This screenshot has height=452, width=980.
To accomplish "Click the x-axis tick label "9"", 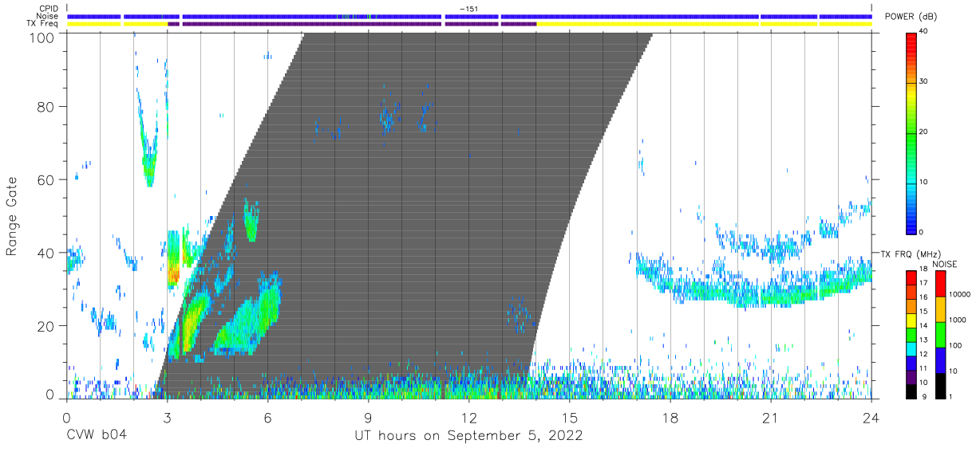I will (368, 416).
